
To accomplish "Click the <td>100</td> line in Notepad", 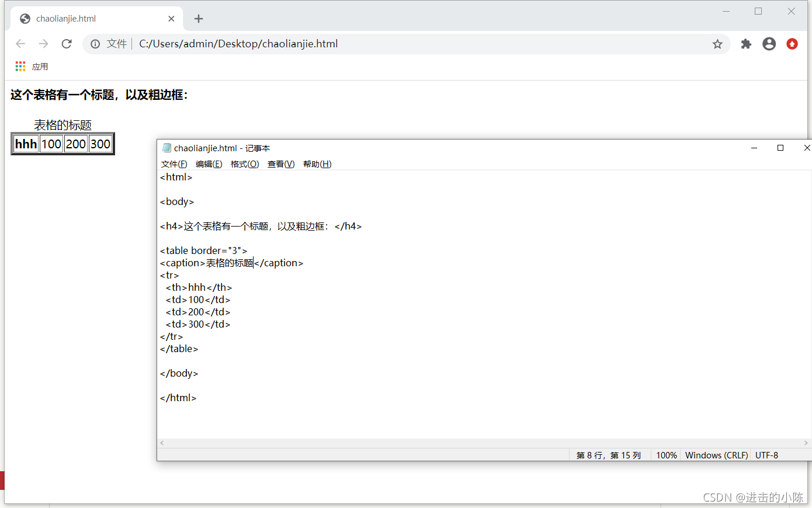I will click(198, 300).
